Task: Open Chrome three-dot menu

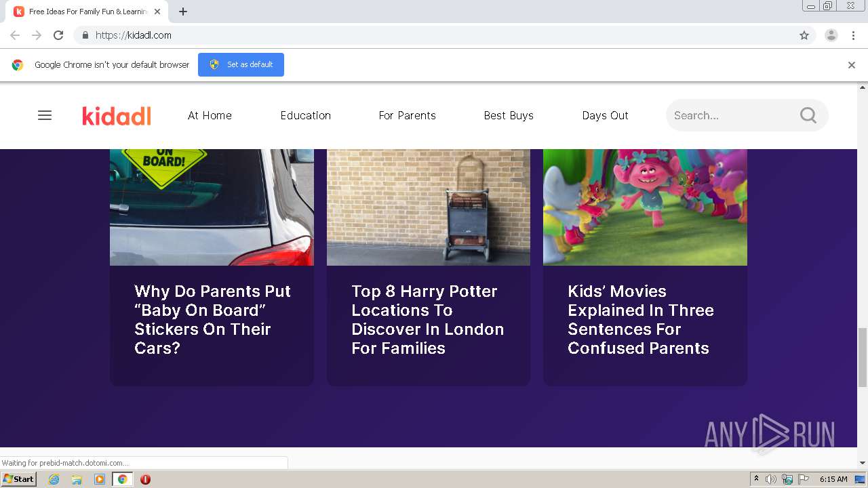Action: [853, 35]
